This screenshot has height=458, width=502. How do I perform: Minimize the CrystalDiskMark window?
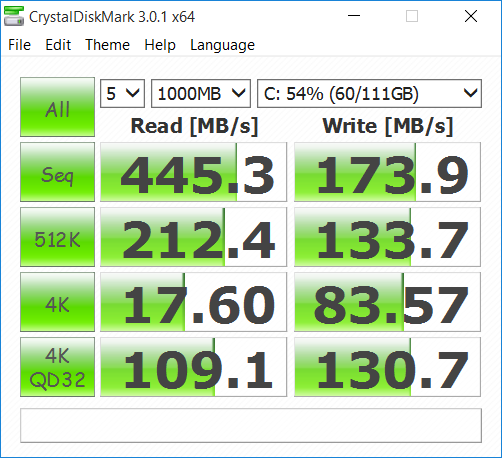coord(354,16)
